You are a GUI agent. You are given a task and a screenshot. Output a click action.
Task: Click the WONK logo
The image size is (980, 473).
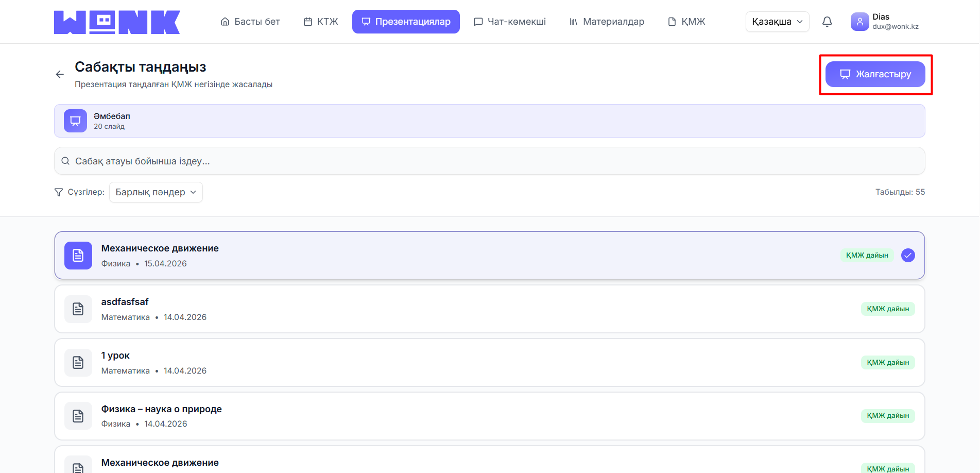click(x=117, y=22)
